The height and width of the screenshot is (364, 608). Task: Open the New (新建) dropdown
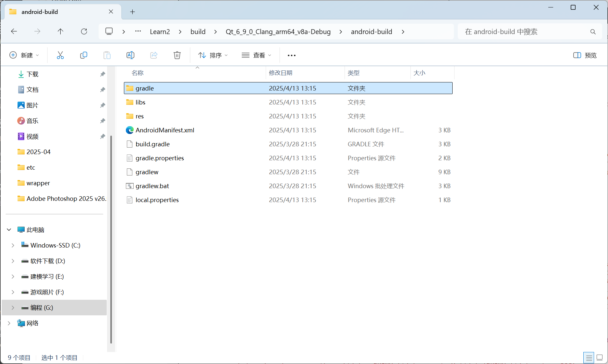[24, 55]
